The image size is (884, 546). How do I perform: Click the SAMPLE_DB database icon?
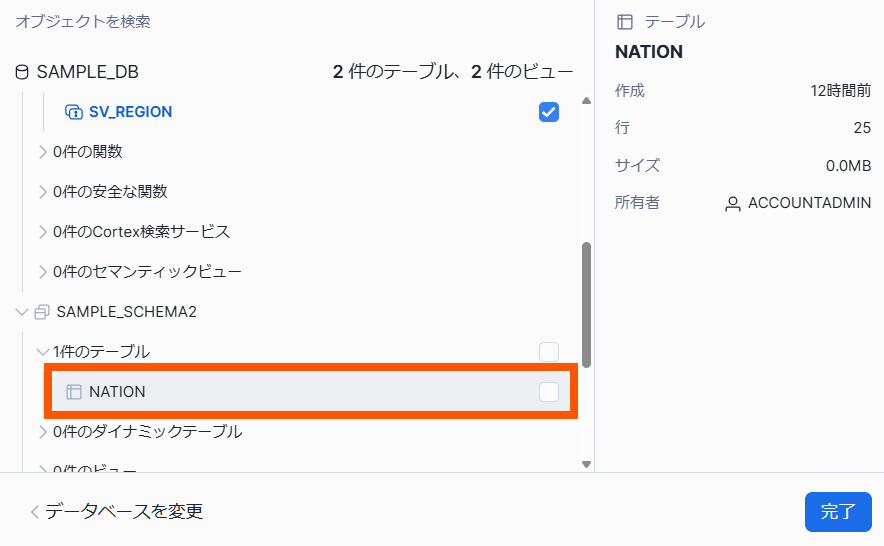click(22, 72)
